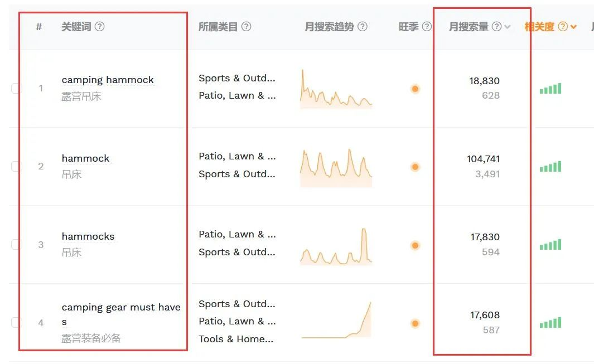The width and height of the screenshot is (594, 364).
Task: Click relevance bars icon for hammocks row
Action: click(550, 245)
